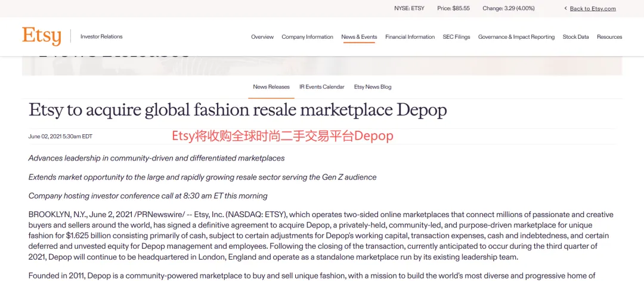Open Company Information in the navigation

coord(307,37)
